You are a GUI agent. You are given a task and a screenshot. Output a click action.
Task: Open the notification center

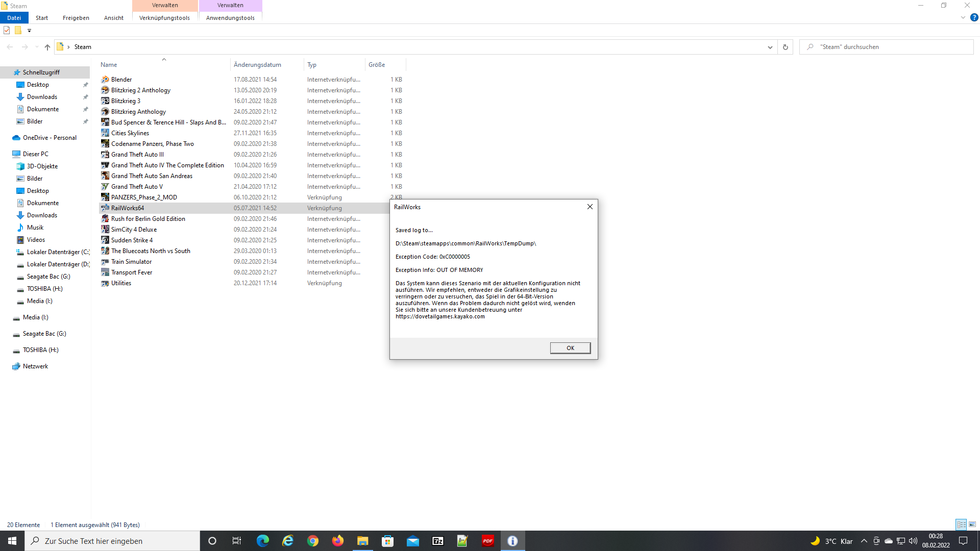[963, 541]
